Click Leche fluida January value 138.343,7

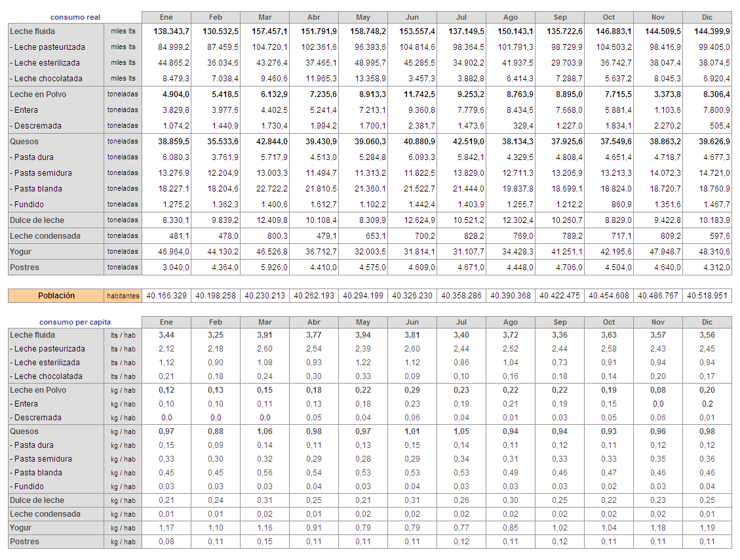pyautogui.click(x=171, y=31)
